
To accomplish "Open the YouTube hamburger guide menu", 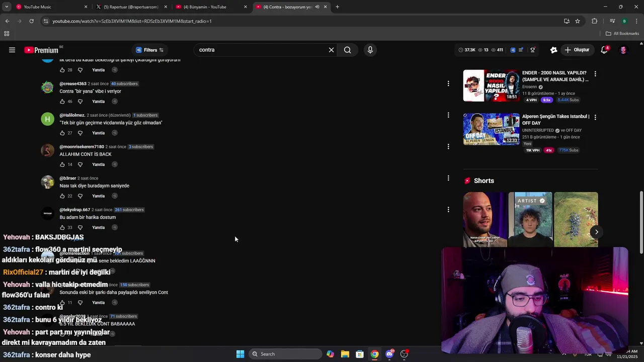I will click(x=12, y=50).
